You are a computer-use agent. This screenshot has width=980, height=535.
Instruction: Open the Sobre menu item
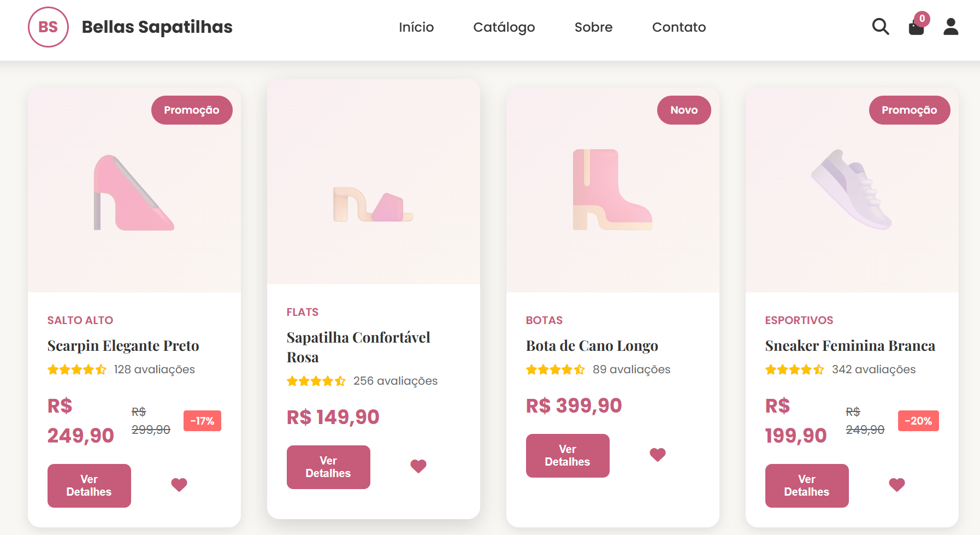tap(593, 27)
